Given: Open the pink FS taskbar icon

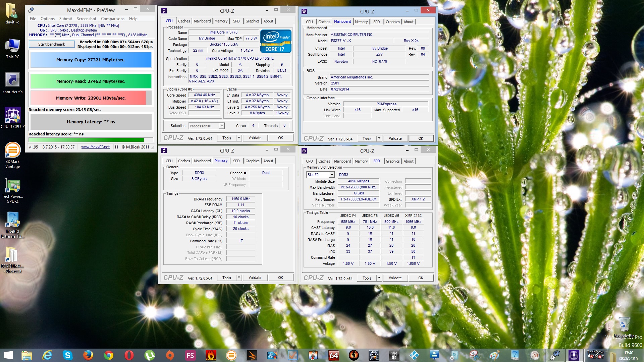Looking at the screenshot, I should (x=190, y=355).
